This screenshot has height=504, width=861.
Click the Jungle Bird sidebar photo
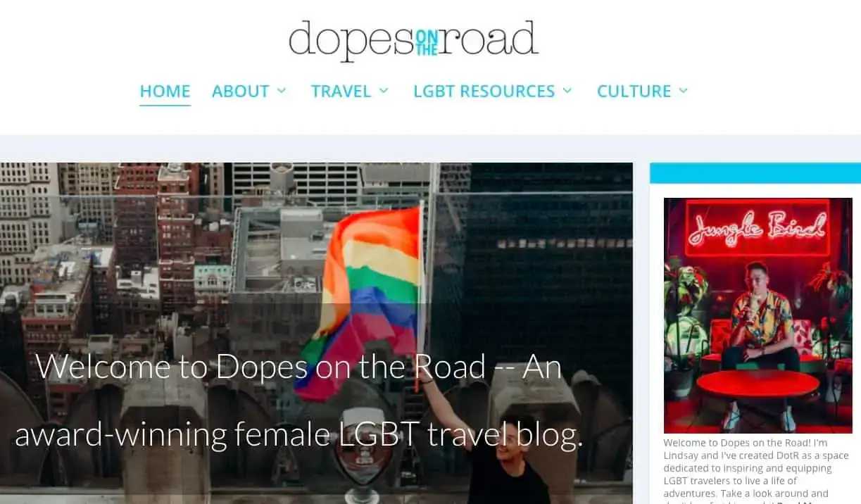[x=758, y=315]
